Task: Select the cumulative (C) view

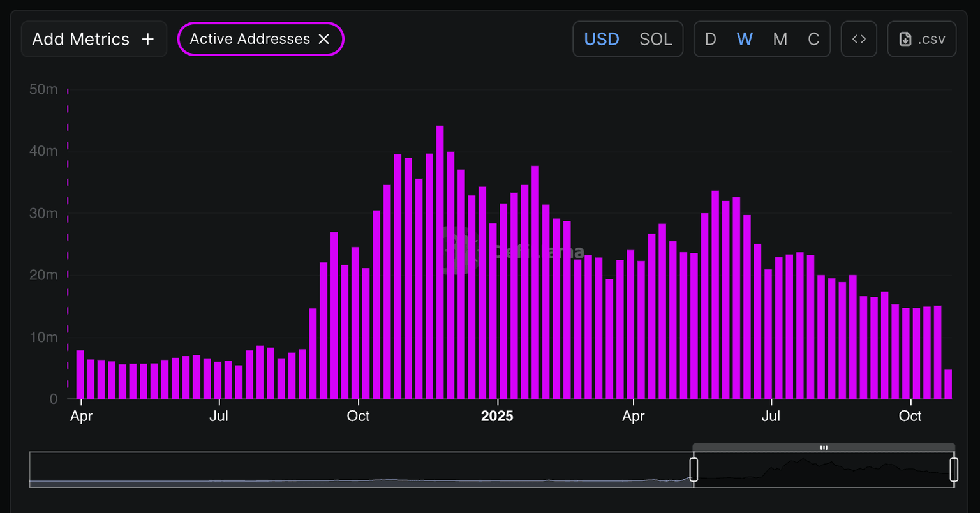Action: (813, 40)
